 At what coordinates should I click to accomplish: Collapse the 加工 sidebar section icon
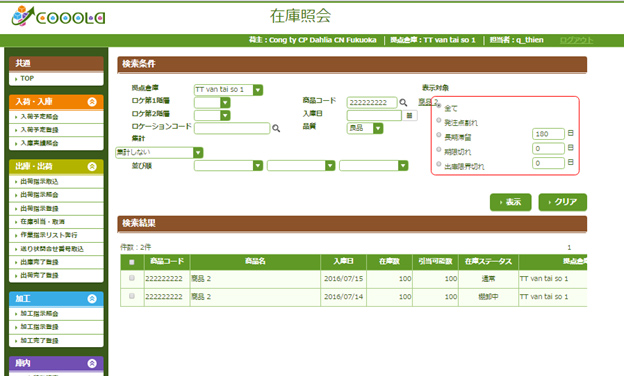point(92,298)
